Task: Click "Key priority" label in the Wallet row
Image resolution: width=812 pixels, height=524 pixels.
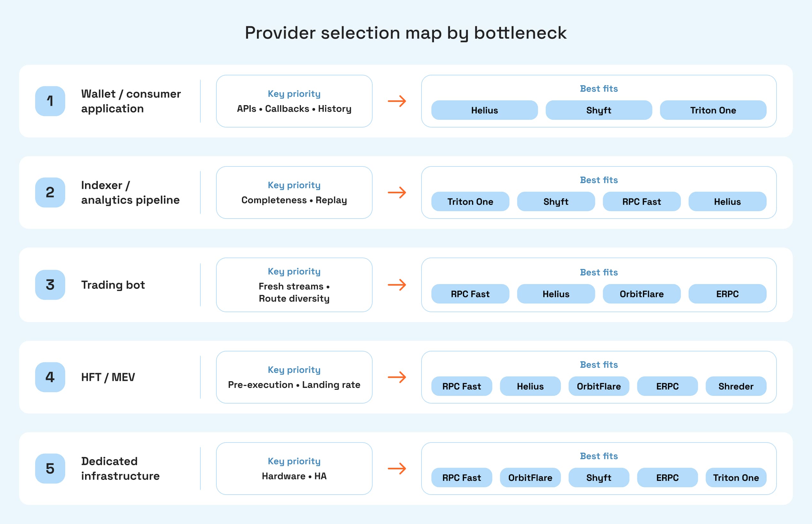Action: pyautogui.click(x=294, y=94)
